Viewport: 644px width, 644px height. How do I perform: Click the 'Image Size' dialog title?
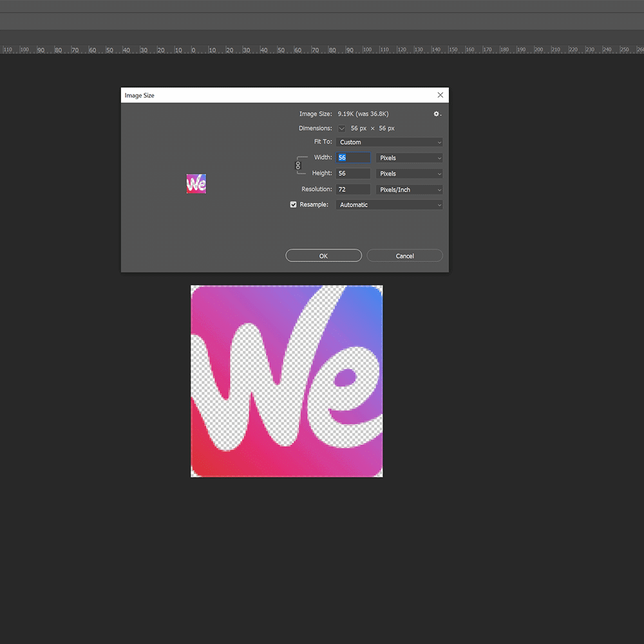pyautogui.click(x=140, y=95)
